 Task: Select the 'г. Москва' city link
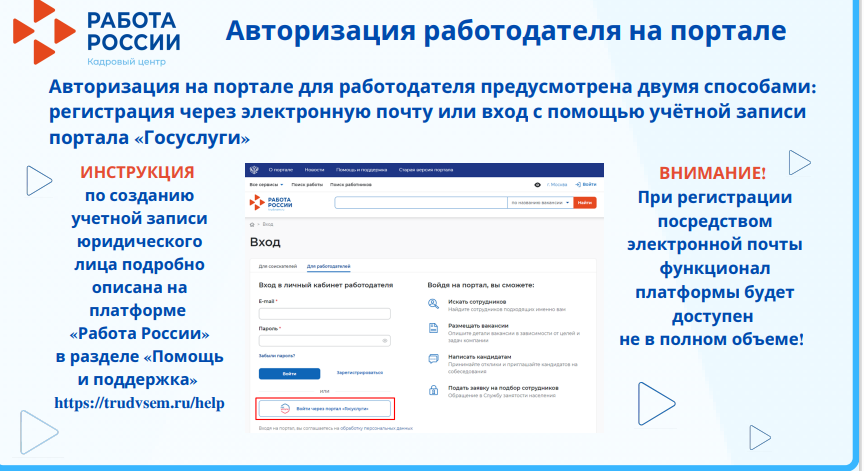click(557, 185)
